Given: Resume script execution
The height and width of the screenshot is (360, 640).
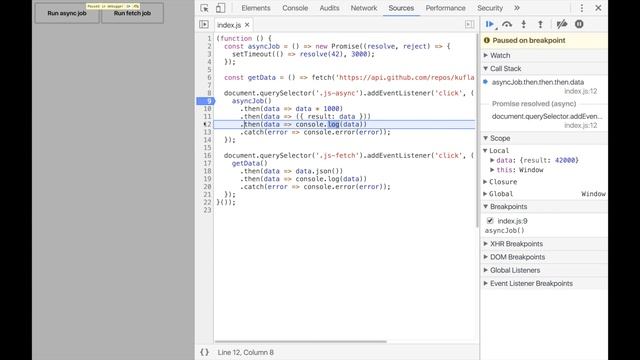Looking at the screenshot, I should click(x=490, y=24).
